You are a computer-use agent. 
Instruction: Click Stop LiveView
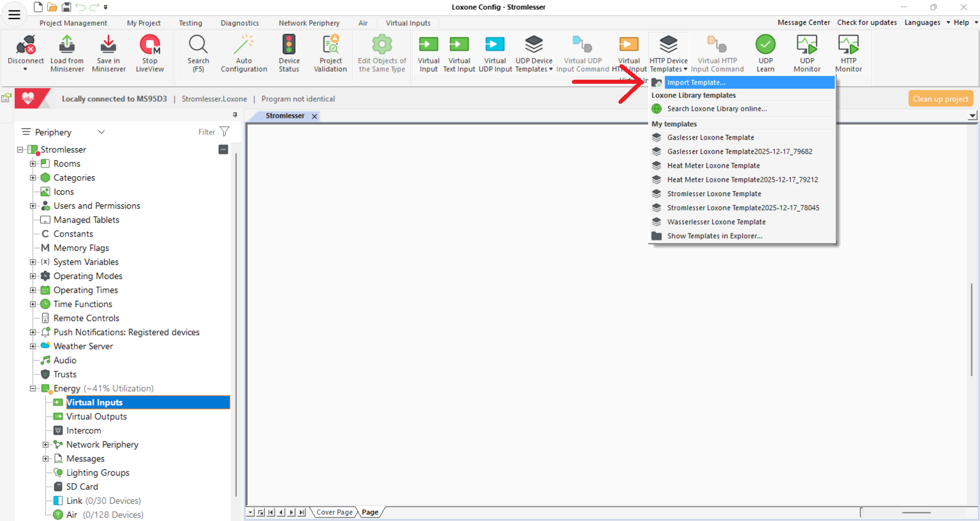(150, 53)
